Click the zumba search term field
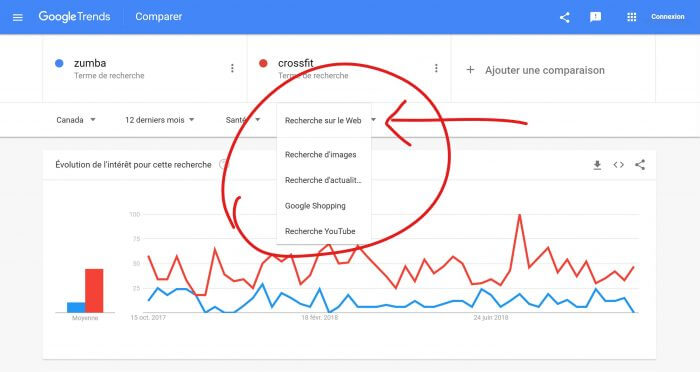Image resolution: width=700 pixels, height=372 pixels. coord(145,69)
